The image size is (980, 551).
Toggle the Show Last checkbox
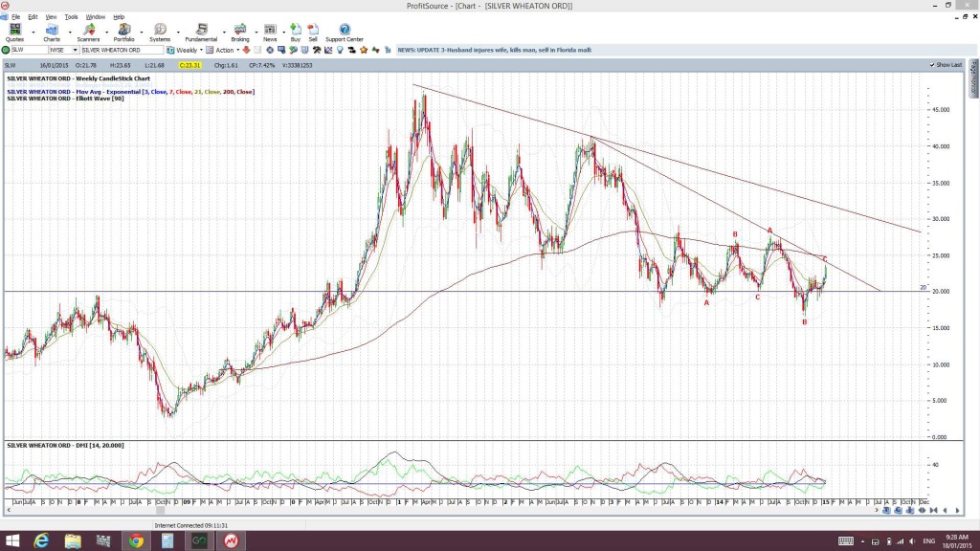point(932,65)
